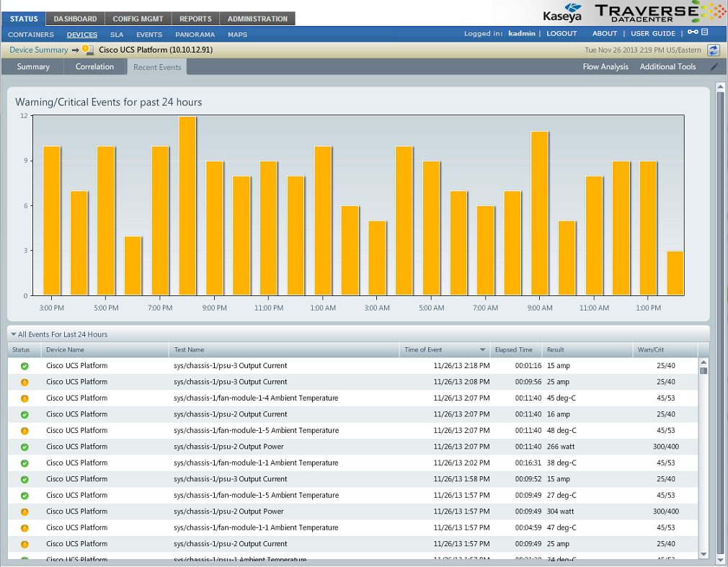Click green OK status icon in first event row

click(x=25, y=366)
